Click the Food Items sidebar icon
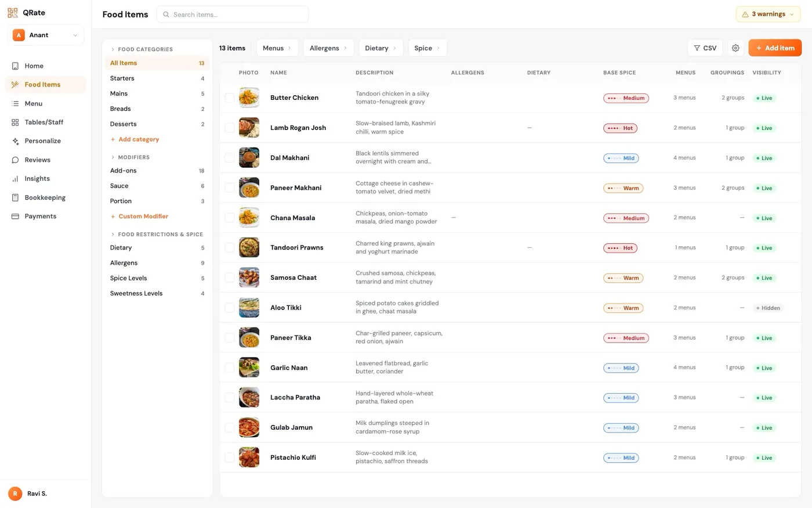812x508 pixels. pyautogui.click(x=15, y=85)
